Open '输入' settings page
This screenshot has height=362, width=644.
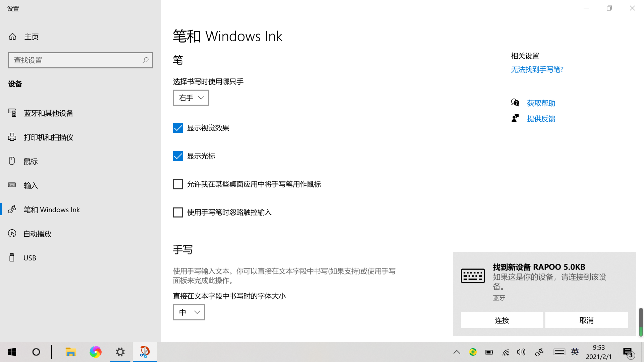pyautogui.click(x=80, y=185)
